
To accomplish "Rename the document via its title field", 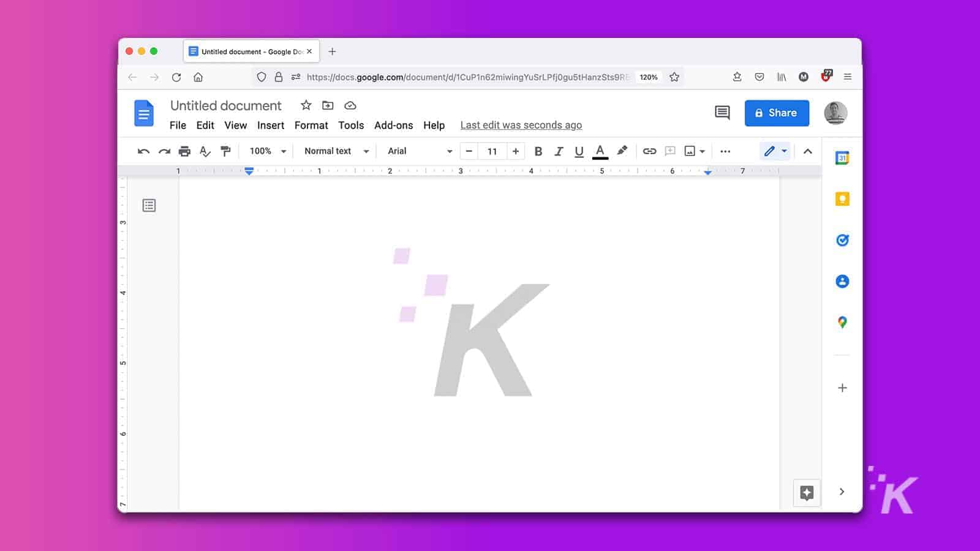I will click(225, 105).
